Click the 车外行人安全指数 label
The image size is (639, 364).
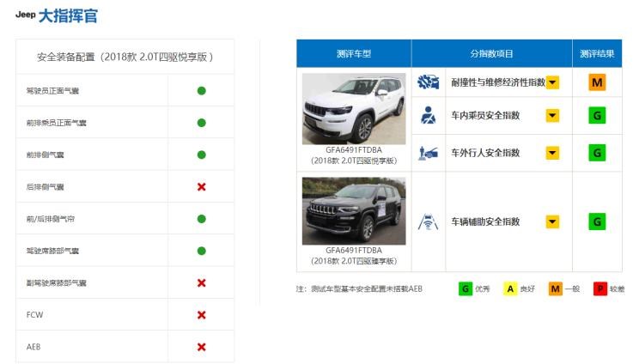point(485,153)
